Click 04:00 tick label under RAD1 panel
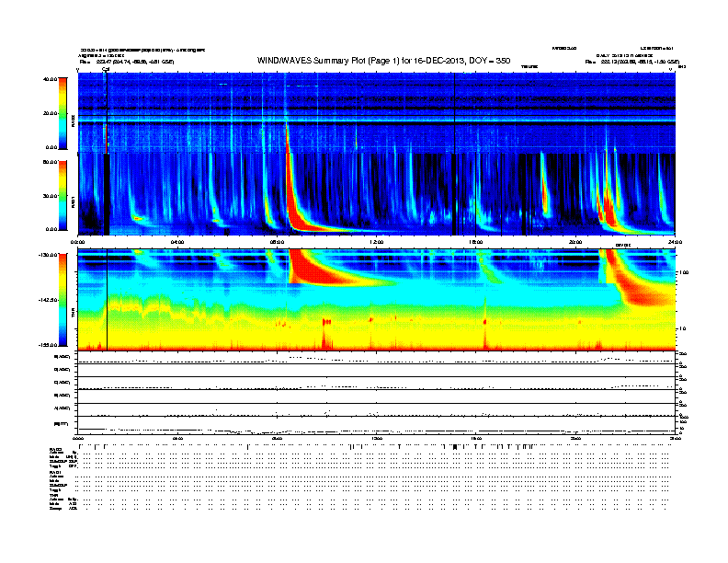 tap(177, 242)
